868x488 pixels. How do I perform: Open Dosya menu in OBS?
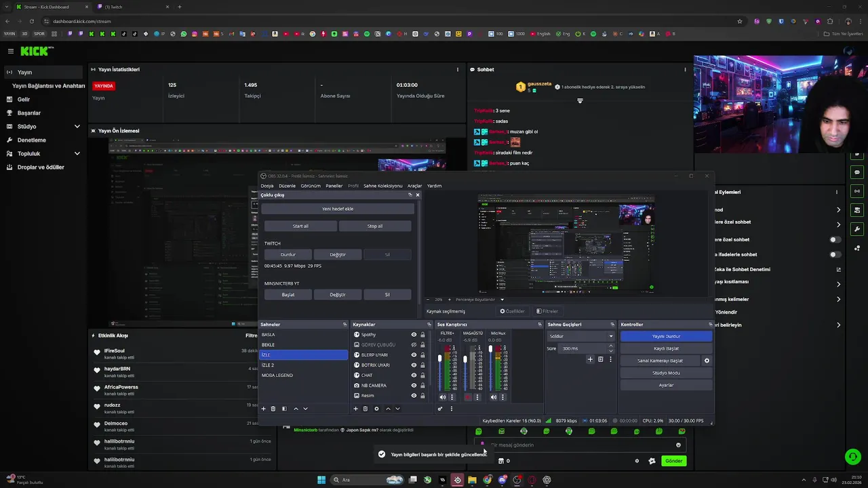point(267,186)
